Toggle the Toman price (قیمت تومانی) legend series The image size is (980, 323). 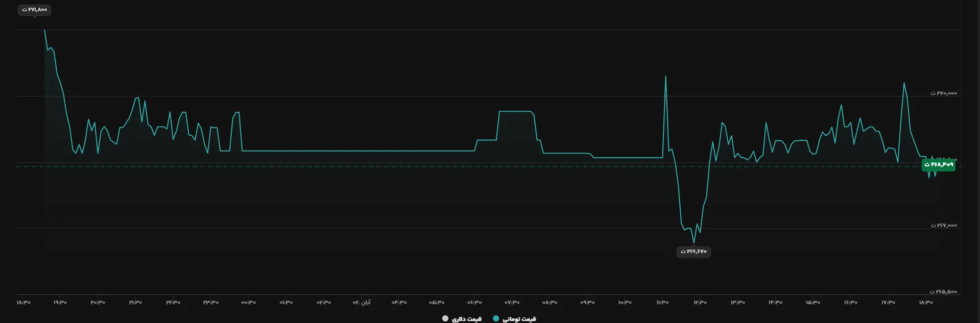(x=515, y=319)
